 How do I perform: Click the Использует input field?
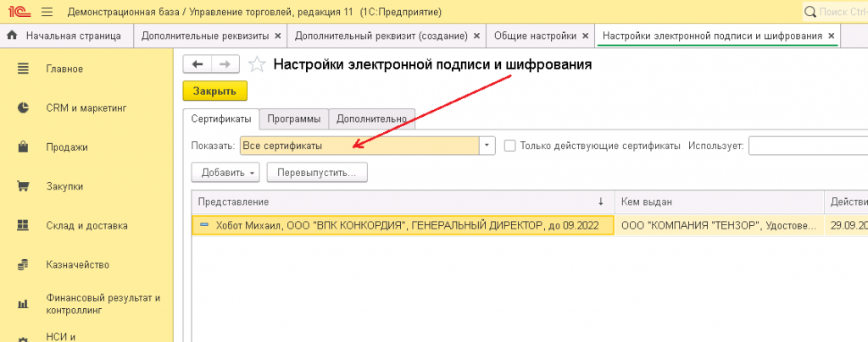(807, 146)
